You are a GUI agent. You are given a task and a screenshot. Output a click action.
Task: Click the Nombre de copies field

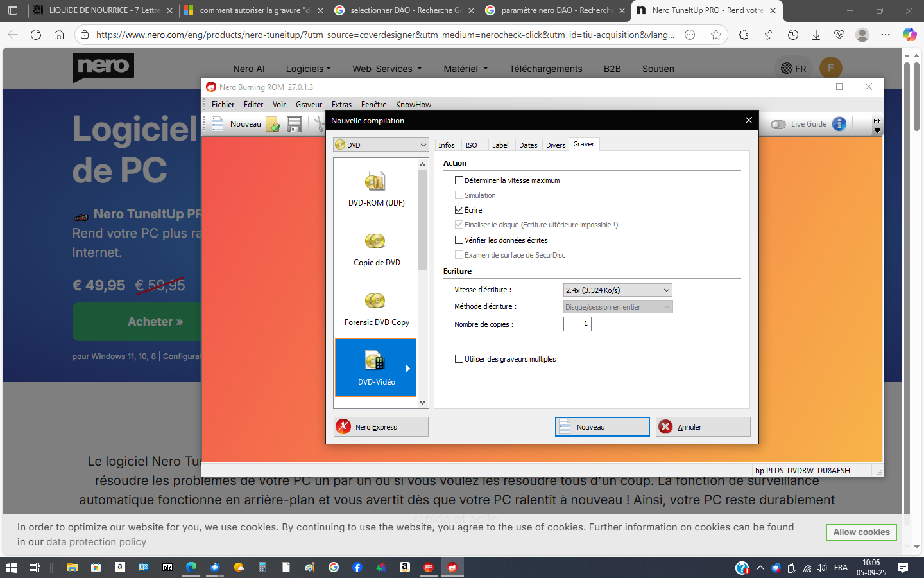coord(577,324)
